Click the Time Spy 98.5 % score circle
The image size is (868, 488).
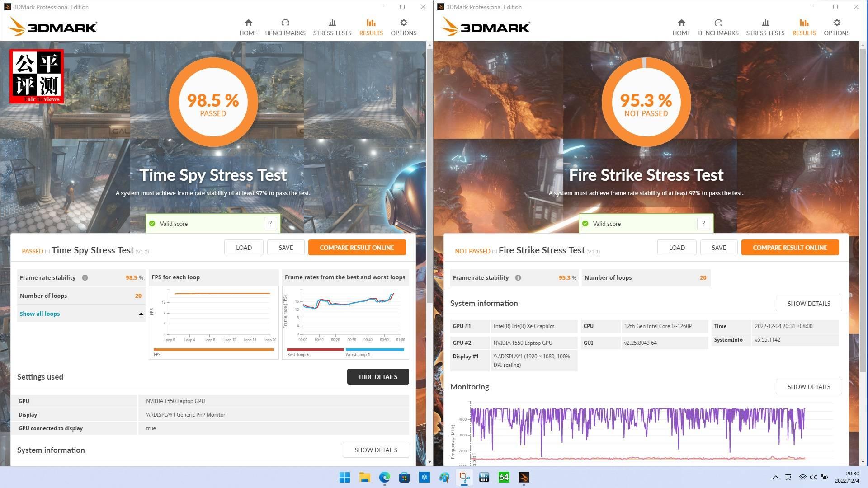[213, 102]
